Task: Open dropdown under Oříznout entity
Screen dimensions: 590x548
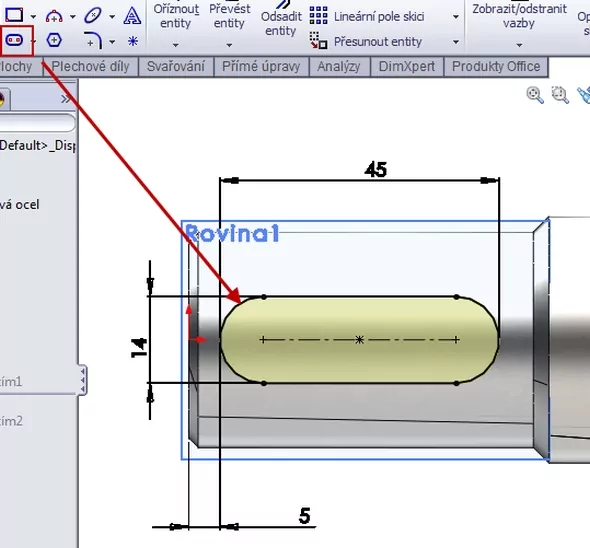Action: (x=176, y=45)
